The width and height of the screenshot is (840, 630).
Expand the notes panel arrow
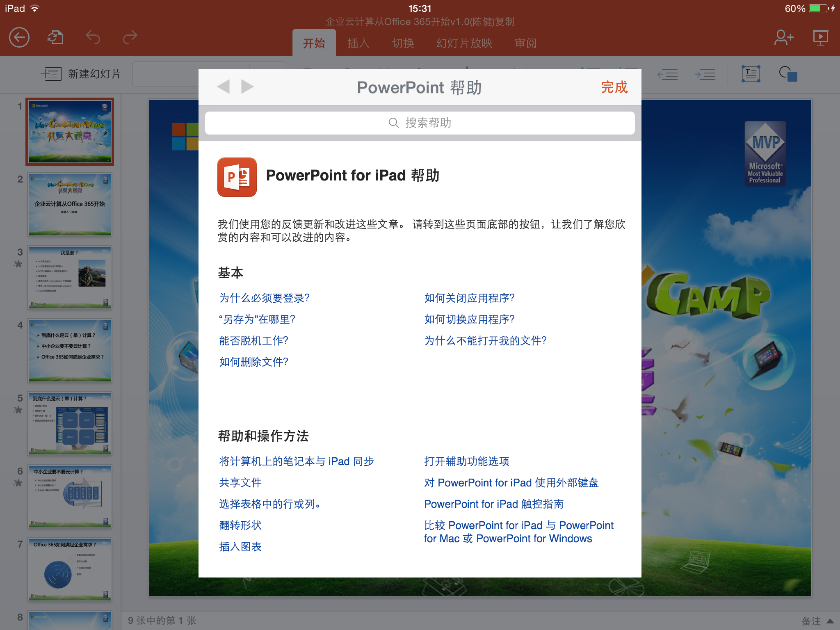830,621
